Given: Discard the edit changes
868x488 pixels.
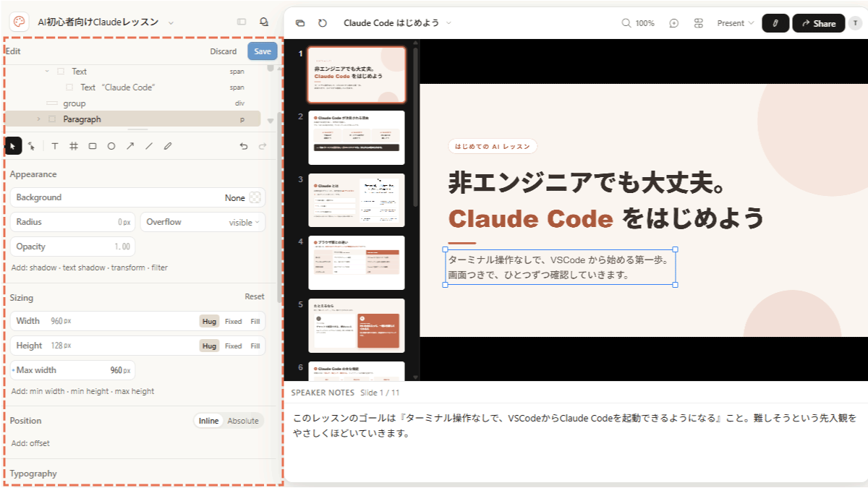Looking at the screenshot, I should click(x=224, y=51).
